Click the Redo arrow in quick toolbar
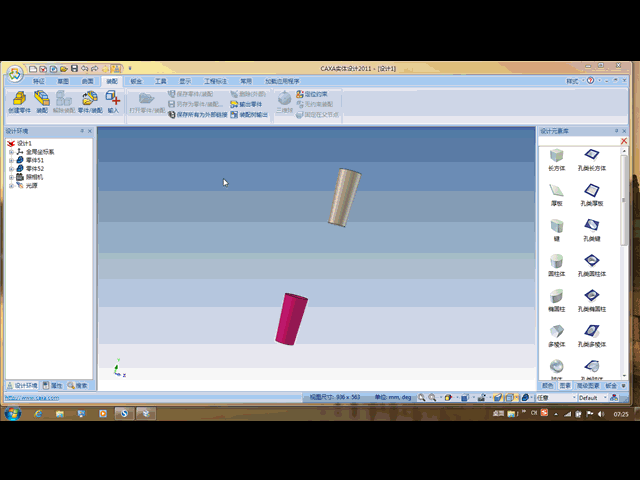The width and height of the screenshot is (640, 480). tap(95, 69)
